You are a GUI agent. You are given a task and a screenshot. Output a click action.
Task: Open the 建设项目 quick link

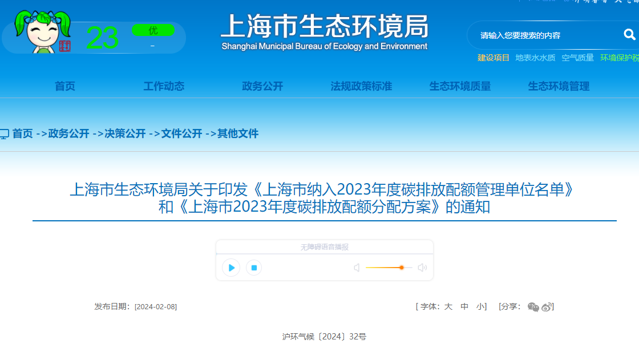point(492,58)
